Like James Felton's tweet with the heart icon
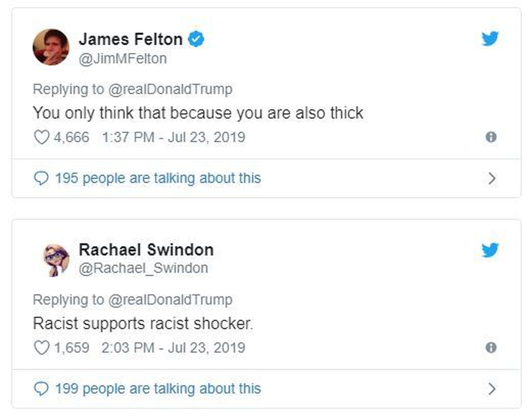 pos(42,137)
